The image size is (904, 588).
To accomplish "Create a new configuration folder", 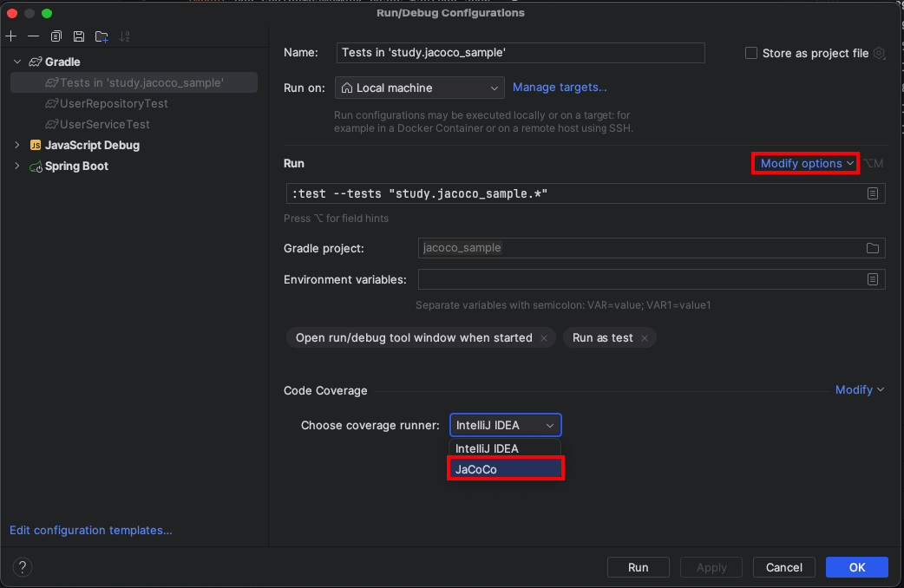I will click(102, 36).
